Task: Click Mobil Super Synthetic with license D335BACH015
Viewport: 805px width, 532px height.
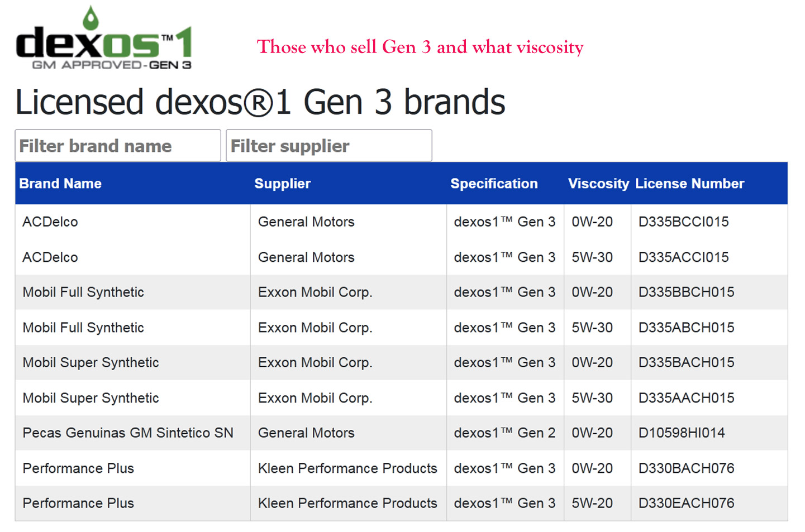Action: pyautogui.click(x=90, y=363)
